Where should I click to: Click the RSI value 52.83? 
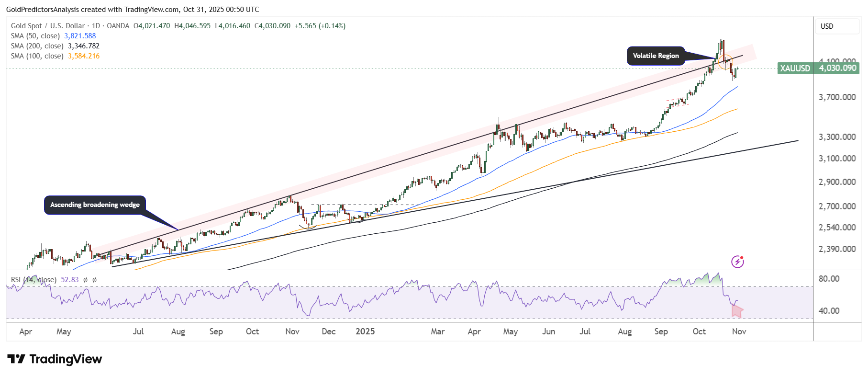click(70, 280)
